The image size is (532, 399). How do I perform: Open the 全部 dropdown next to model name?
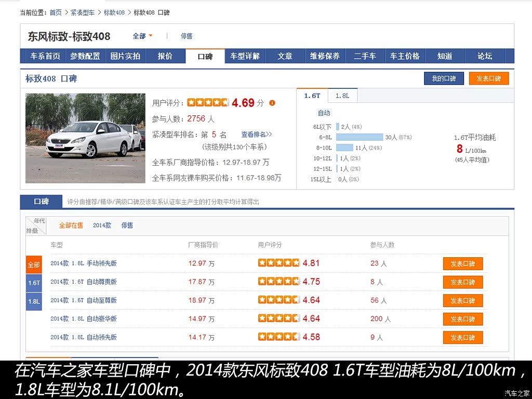142,36
